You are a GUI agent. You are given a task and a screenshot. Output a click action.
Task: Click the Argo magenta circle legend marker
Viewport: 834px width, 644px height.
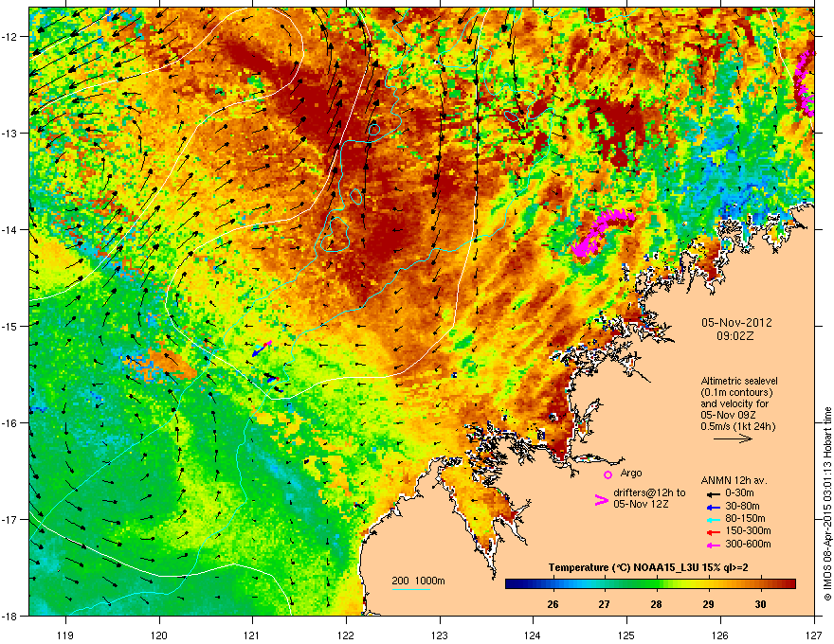click(x=607, y=474)
